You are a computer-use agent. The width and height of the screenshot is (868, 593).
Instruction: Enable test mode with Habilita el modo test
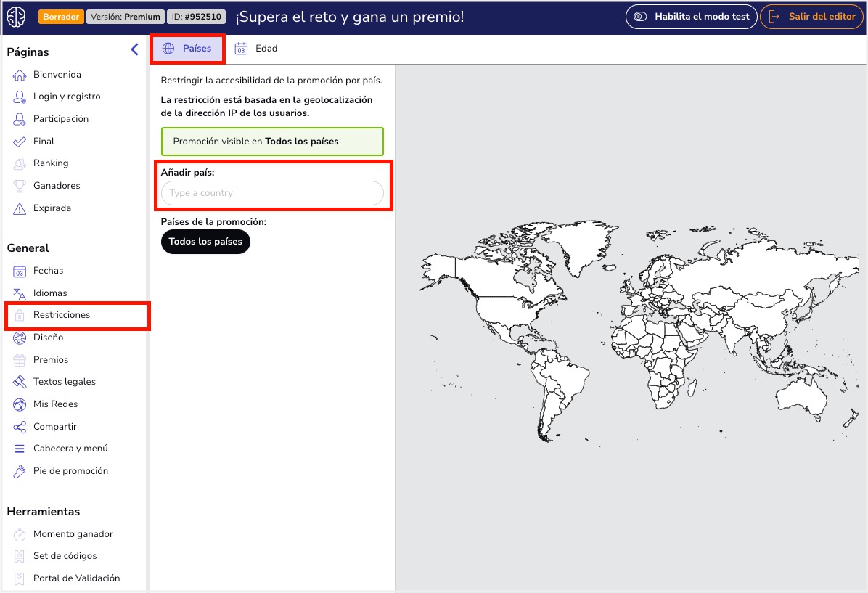[691, 17]
